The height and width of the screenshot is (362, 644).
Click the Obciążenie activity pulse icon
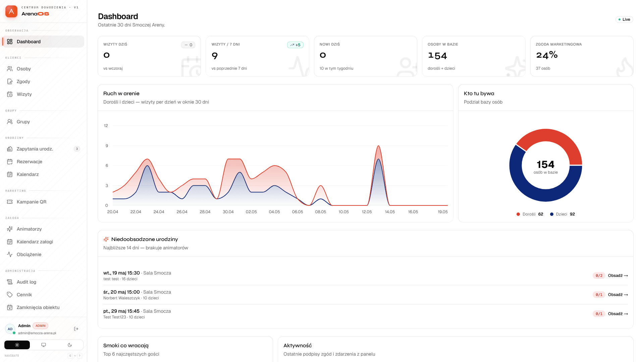coord(10,254)
